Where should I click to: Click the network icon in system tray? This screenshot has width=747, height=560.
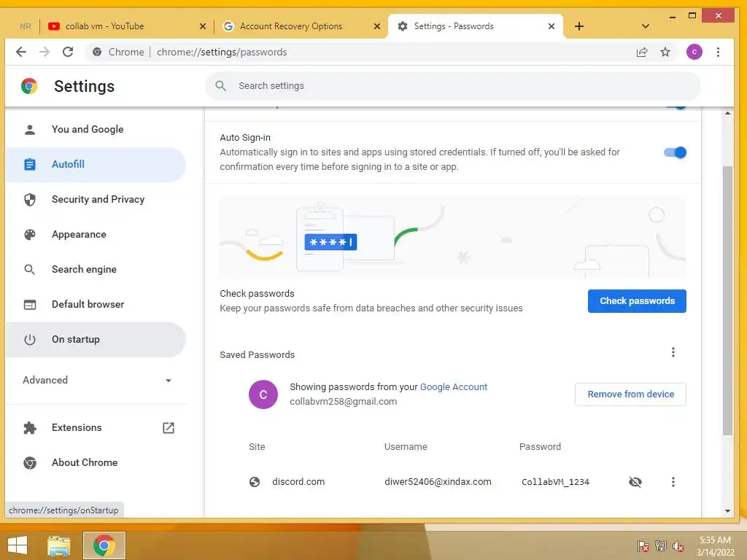661,546
